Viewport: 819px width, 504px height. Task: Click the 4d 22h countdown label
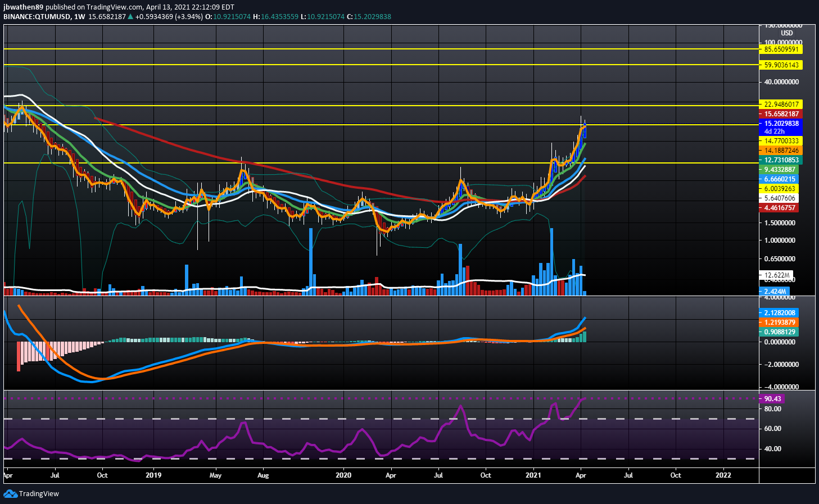pos(774,131)
